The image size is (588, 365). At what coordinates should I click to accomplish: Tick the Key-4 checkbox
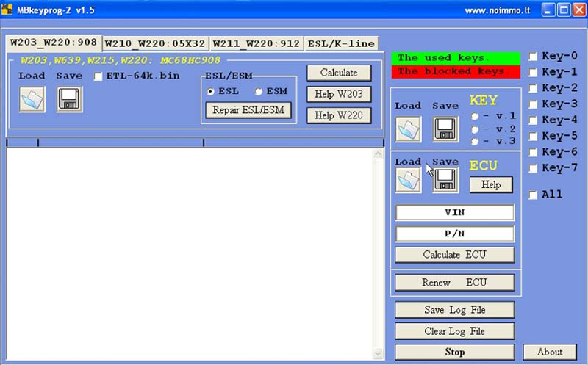(533, 120)
